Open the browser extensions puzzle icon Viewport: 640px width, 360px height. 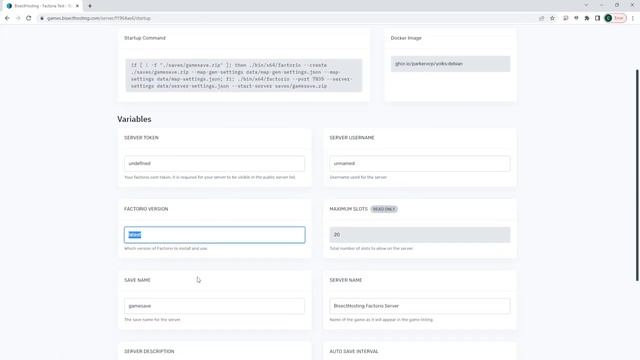pos(587,18)
